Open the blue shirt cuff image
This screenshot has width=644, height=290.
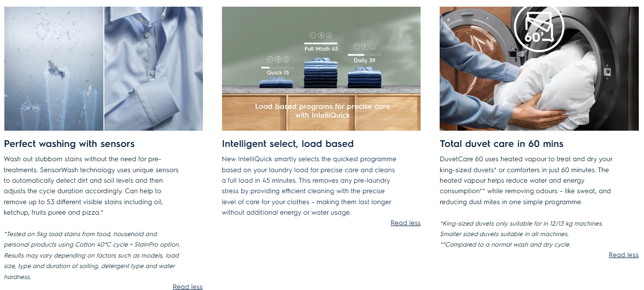153,68
